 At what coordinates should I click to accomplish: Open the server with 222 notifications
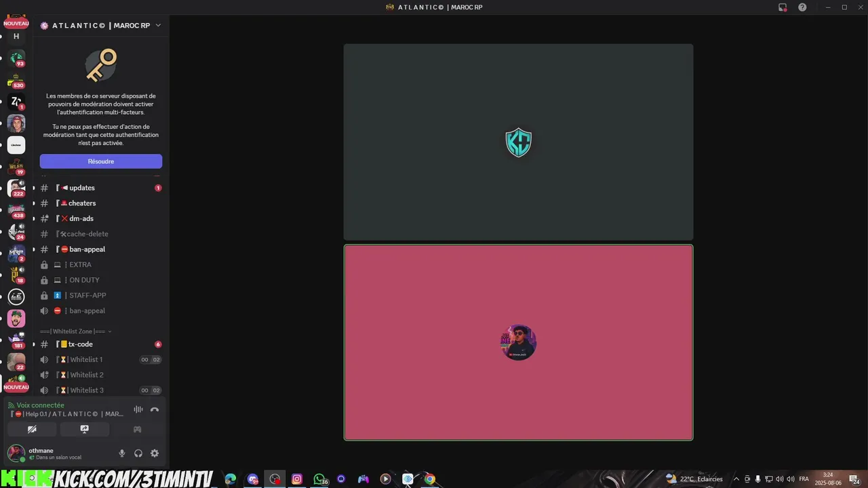pos(16,188)
